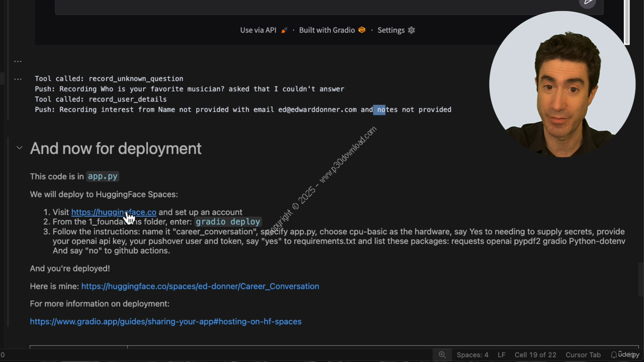
Task: Click the 'Tool called: record_user_details' line
Action: point(101,99)
